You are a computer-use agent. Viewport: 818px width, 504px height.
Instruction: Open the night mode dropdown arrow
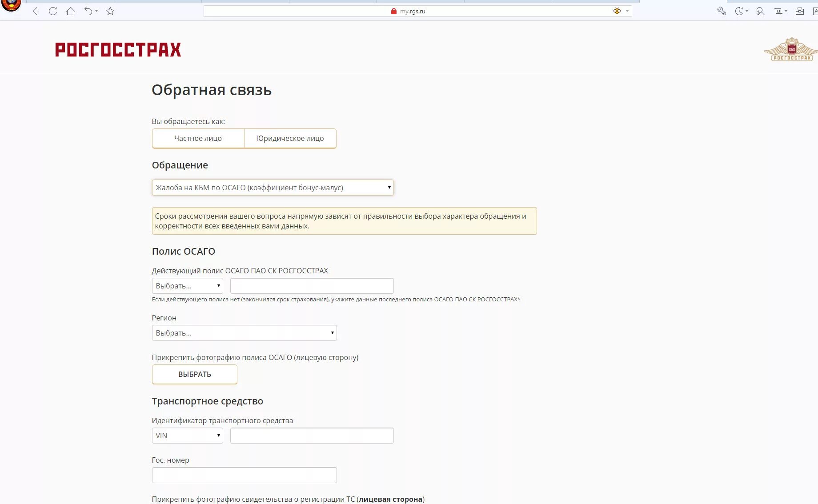(747, 11)
